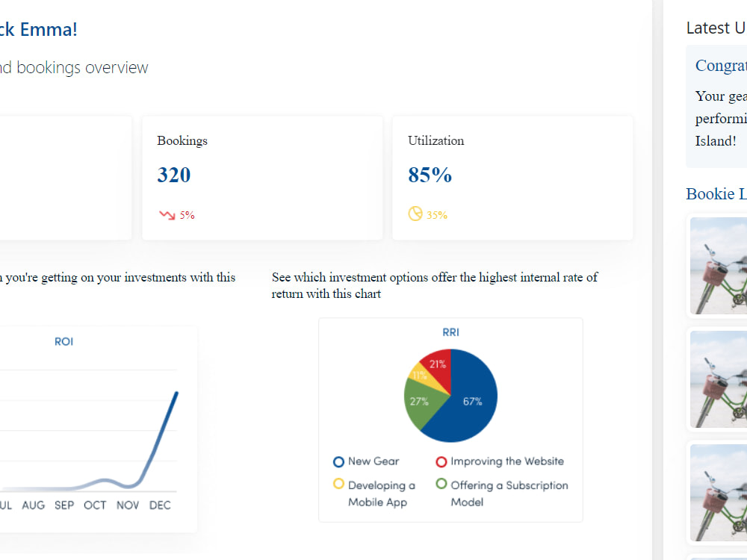Image resolution: width=747 pixels, height=560 pixels.
Task: Click the 35% utilization figure
Action: pyautogui.click(x=436, y=215)
